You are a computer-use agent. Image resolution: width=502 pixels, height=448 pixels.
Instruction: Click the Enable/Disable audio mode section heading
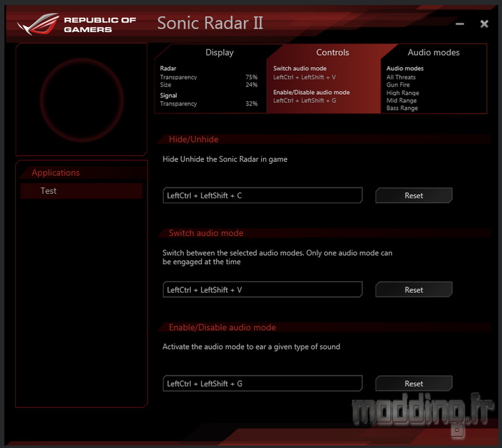(x=222, y=328)
